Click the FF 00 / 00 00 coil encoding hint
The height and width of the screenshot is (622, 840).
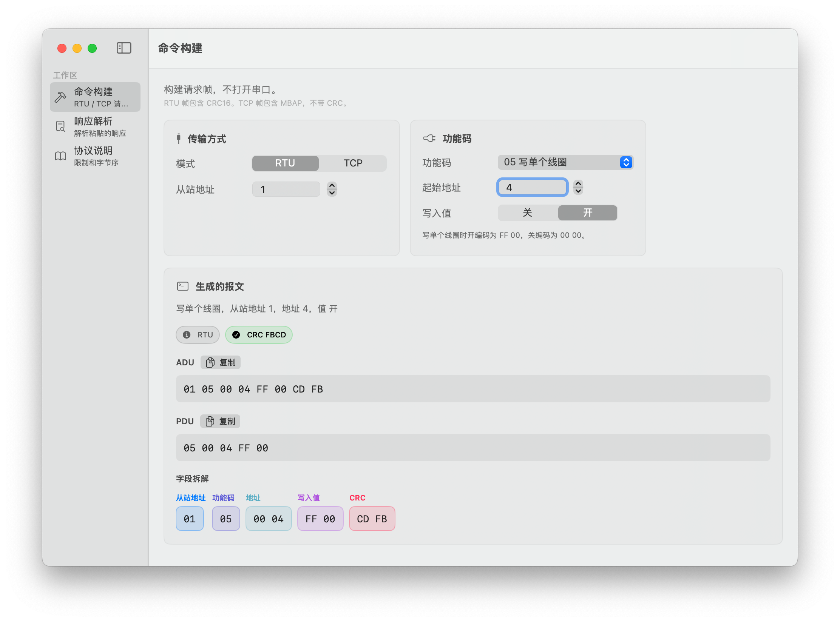tap(504, 235)
